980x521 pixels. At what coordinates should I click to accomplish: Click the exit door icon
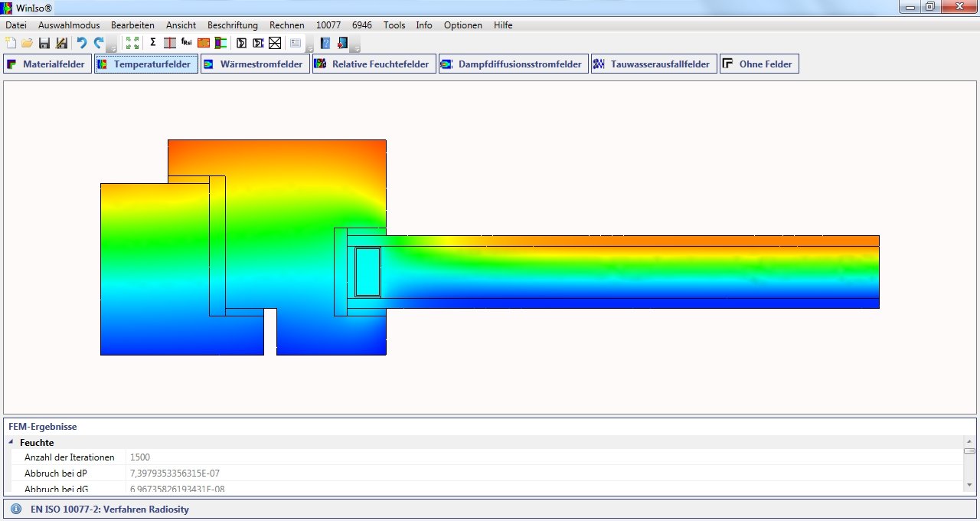[342, 43]
